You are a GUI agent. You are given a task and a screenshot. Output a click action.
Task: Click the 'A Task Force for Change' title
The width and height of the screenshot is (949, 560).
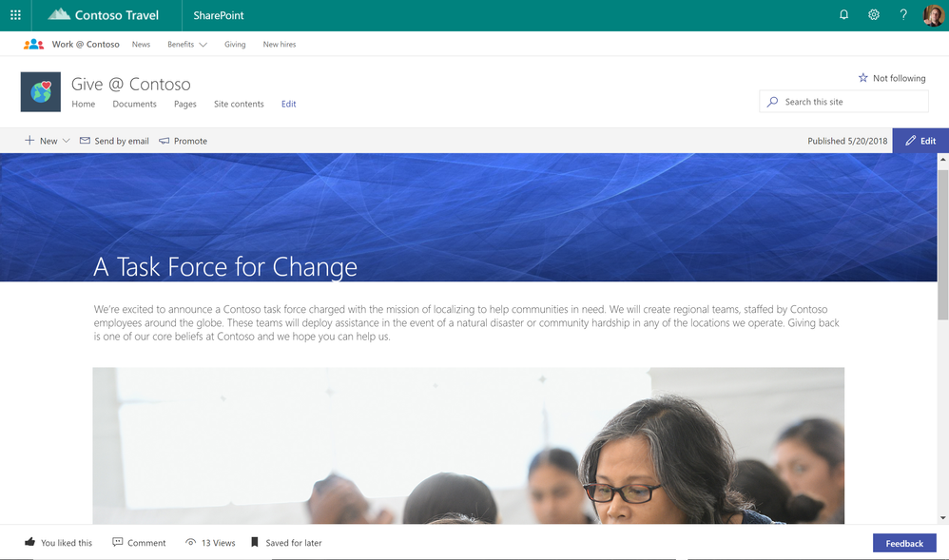(225, 266)
